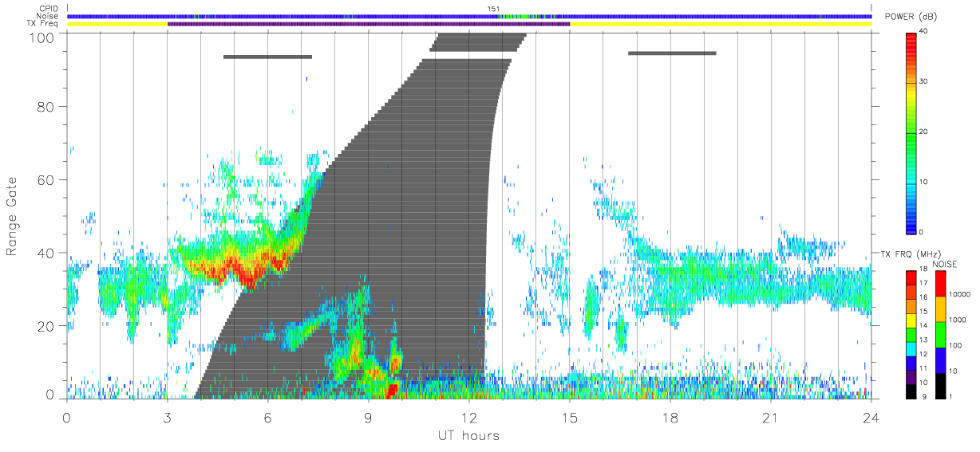Click the short grey bar above 18 UT
Viewport: 980px width, 452px height.
pyautogui.click(x=672, y=53)
